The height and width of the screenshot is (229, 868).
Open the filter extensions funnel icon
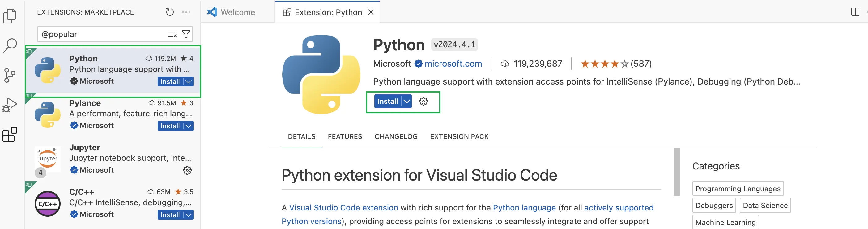pos(186,34)
